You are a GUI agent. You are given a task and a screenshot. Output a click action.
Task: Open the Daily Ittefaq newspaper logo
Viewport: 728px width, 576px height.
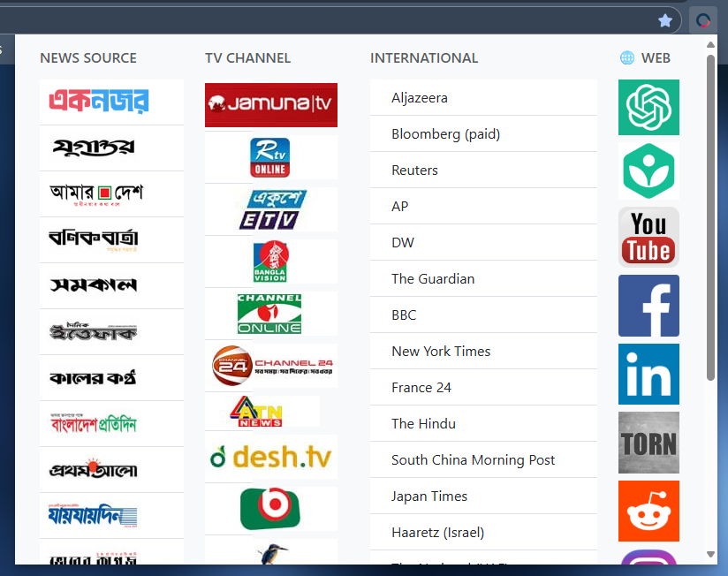point(94,331)
